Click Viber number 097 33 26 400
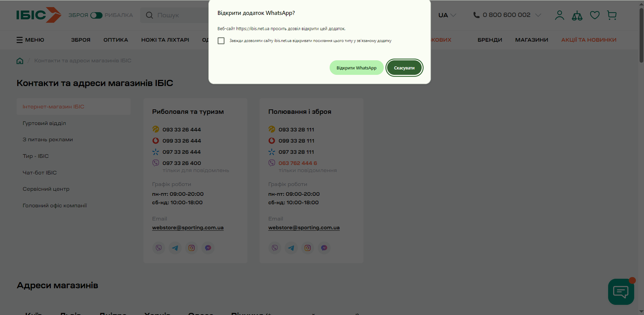The image size is (644, 315). tap(182, 163)
